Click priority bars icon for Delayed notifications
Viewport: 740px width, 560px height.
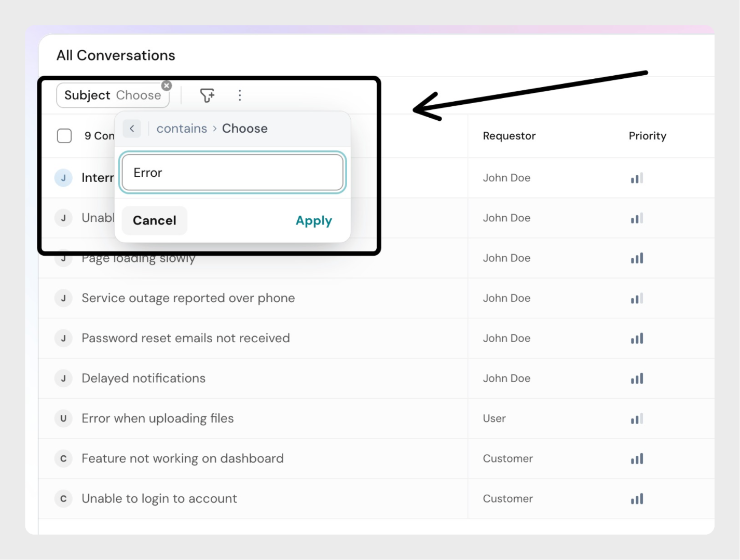(x=637, y=379)
